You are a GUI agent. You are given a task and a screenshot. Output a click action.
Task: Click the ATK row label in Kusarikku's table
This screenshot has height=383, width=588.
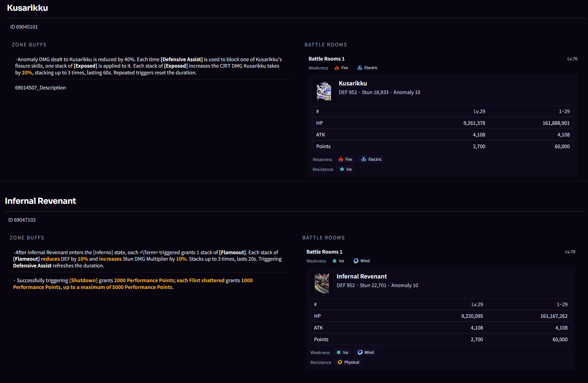321,135
